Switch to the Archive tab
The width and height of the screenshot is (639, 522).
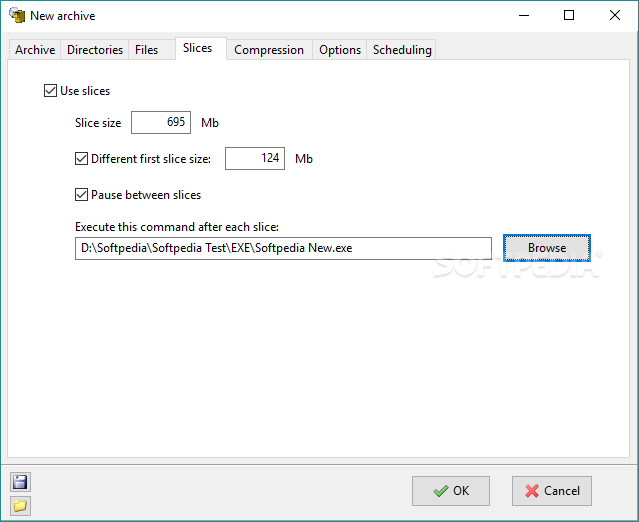(35, 50)
